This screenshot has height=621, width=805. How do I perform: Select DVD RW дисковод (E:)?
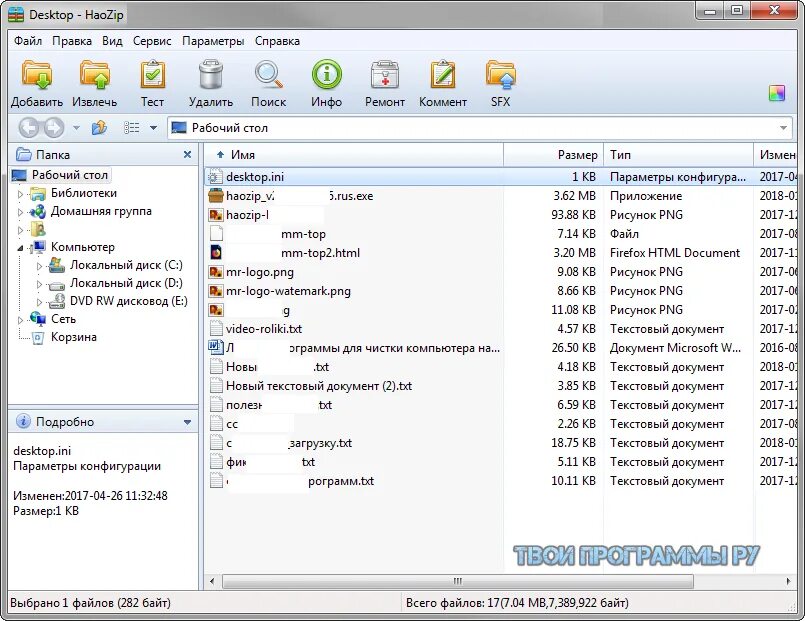[129, 301]
